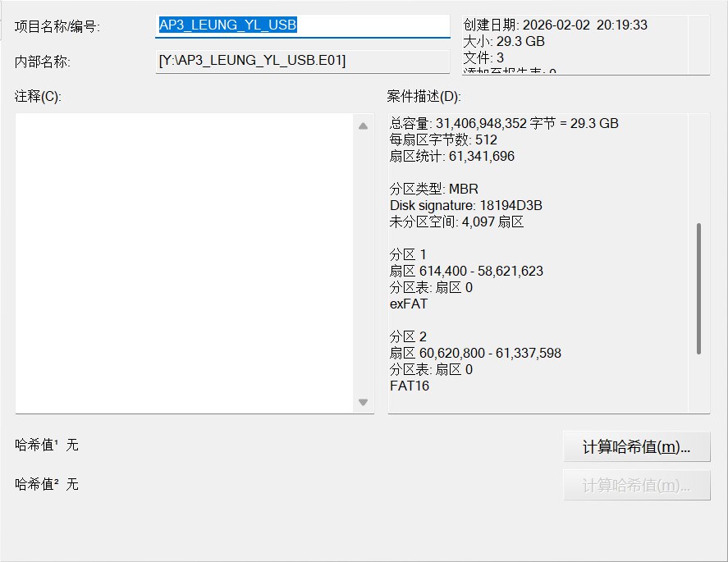Click the 大小: 29.3 GB line
This screenshot has width=728, height=562.
click(x=504, y=41)
